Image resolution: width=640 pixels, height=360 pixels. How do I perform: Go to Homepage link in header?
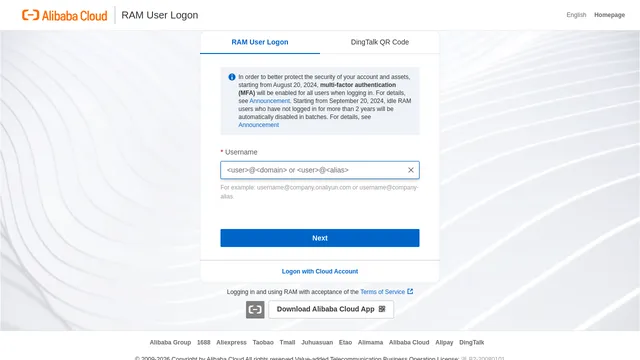click(609, 15)
